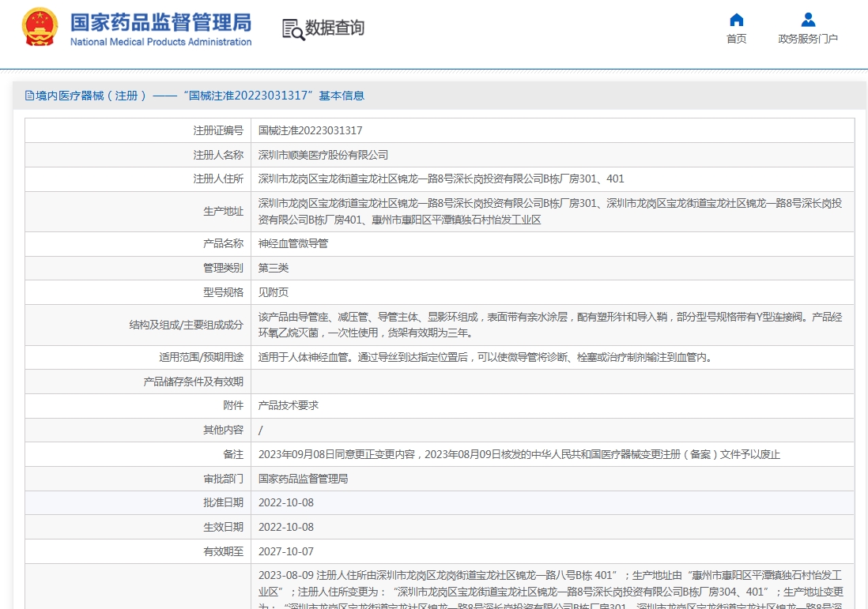The width and height of the screenshot is (868, 609).
Task: Click the 注册证编号 row label
Action: point(218,130)
